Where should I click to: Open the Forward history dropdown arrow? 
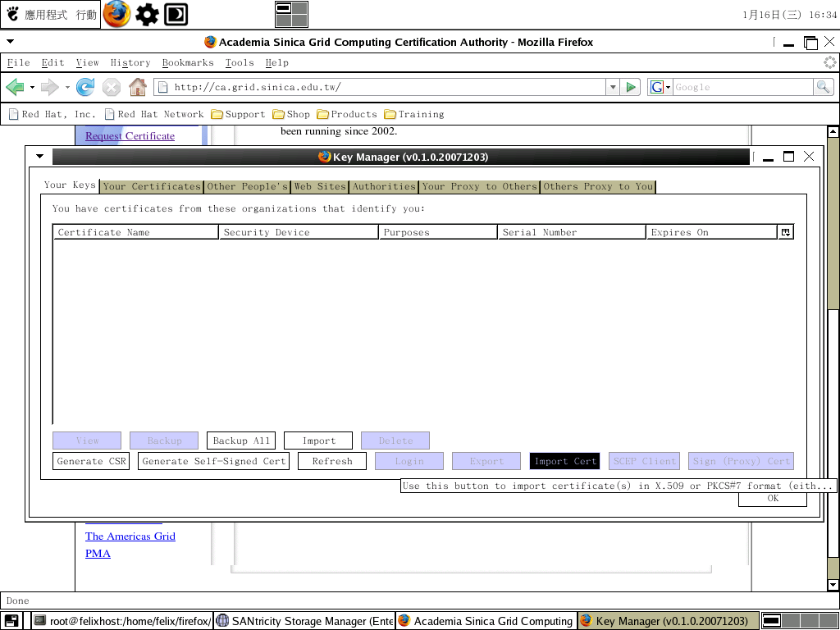click(x=67, y=87)
